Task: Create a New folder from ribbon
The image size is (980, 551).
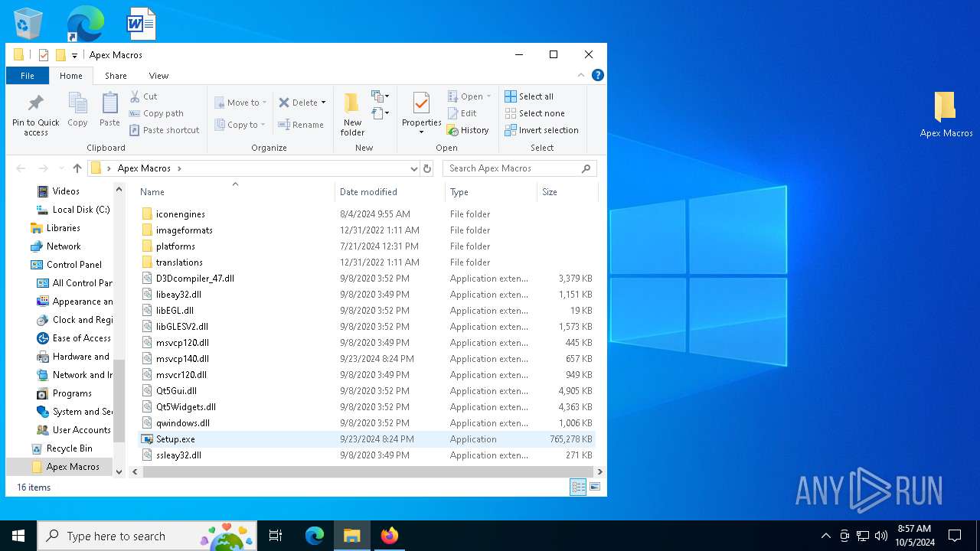Action: pos(352,113)
